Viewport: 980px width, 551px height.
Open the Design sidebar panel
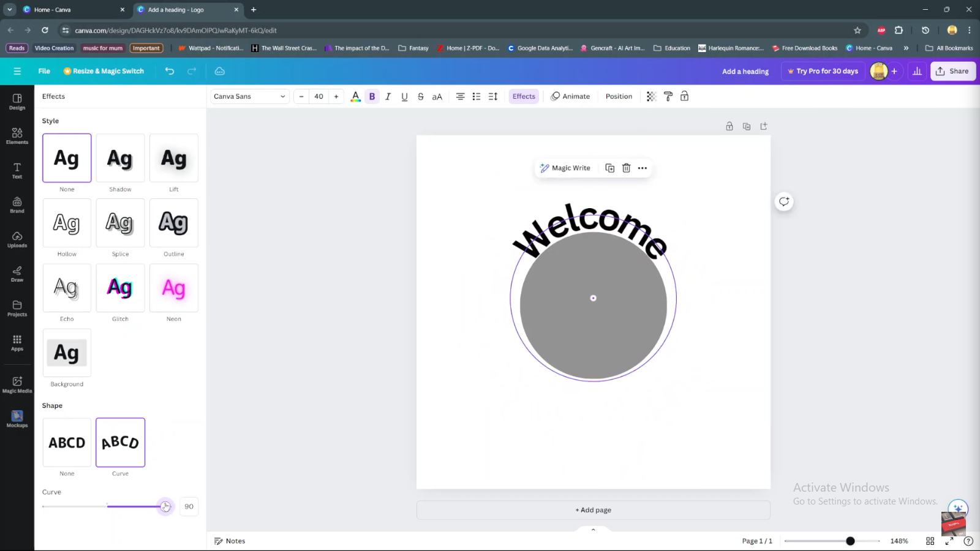(x=17, y=102)
